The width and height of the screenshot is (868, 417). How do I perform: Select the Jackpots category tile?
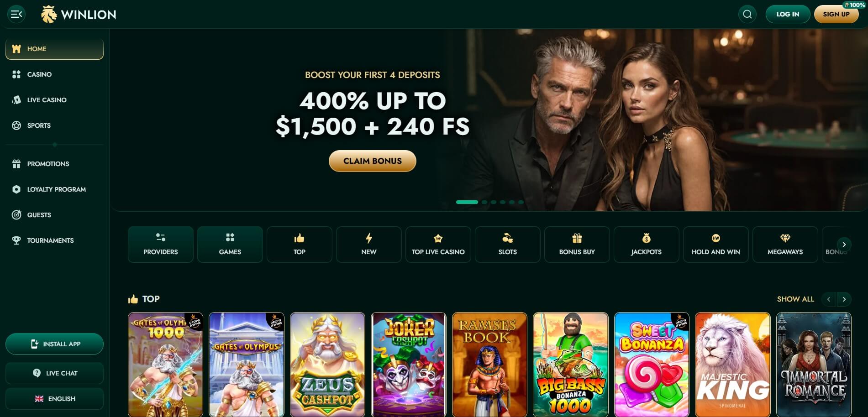646,245
